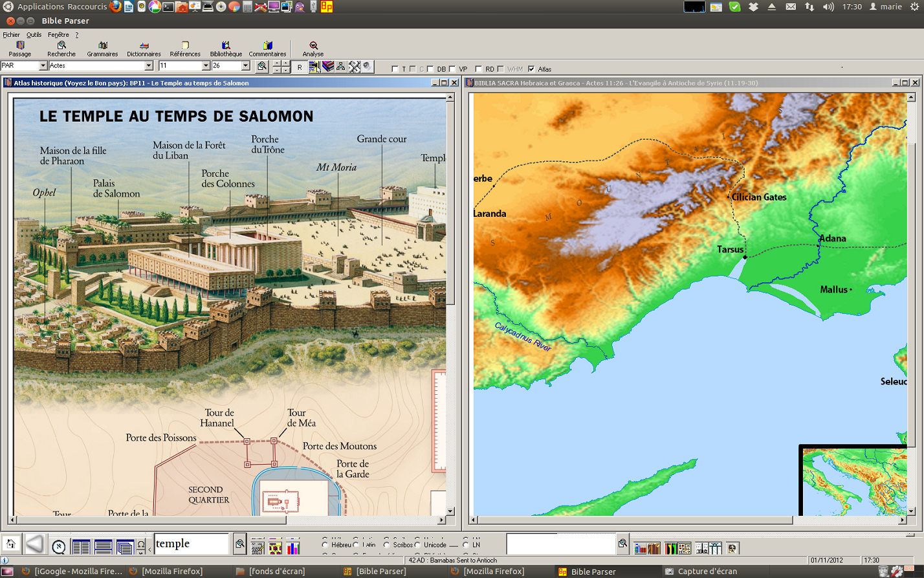Open the Grammaires tool

pyautogui.click(x=102, y=49)
